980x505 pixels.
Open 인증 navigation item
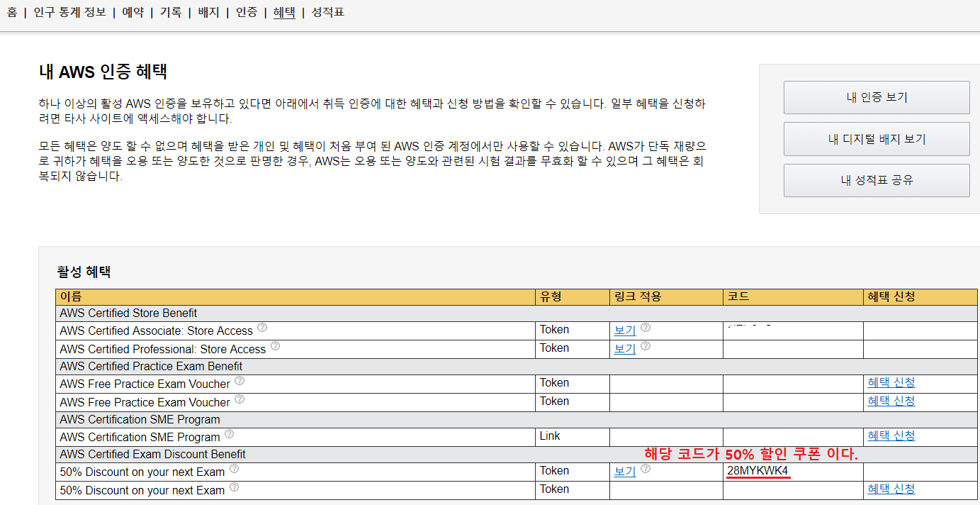247,12
